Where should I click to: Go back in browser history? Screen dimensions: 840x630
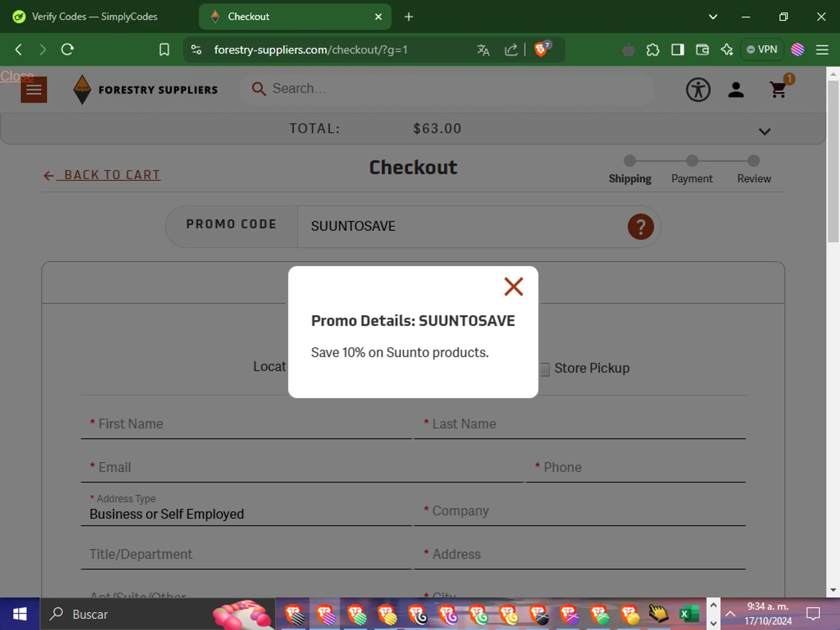18,50
